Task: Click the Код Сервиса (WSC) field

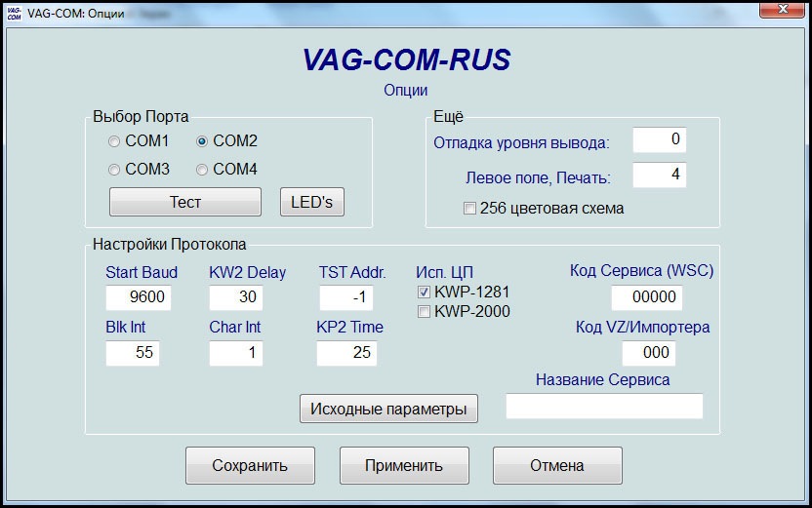Action: pyautogui.click(x=647, y=297)
